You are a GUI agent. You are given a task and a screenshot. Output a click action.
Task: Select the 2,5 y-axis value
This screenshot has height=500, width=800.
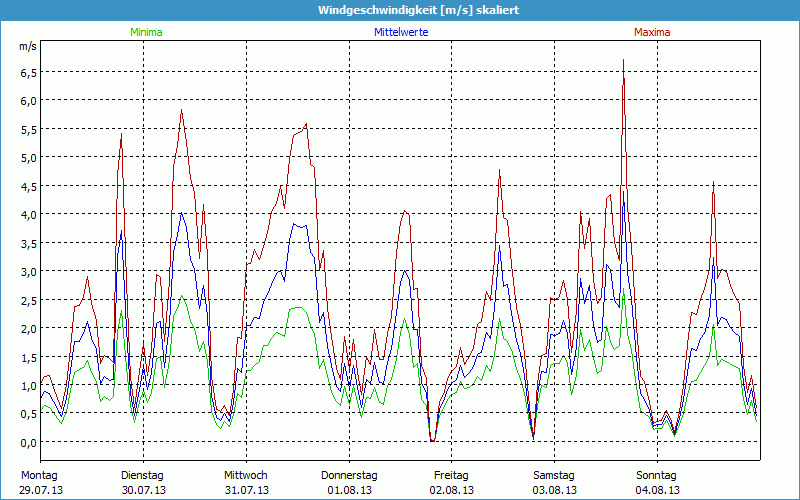pyautogui.click(x=29, y=301)
